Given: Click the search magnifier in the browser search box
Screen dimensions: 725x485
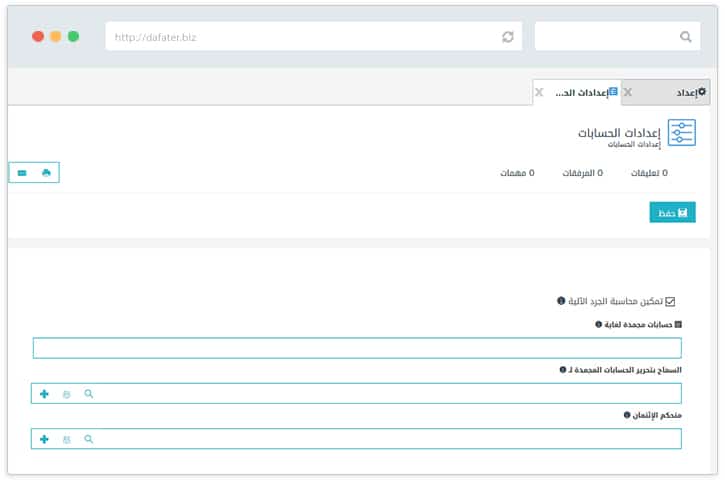Looking at the screenshot, I should (686, 37).
